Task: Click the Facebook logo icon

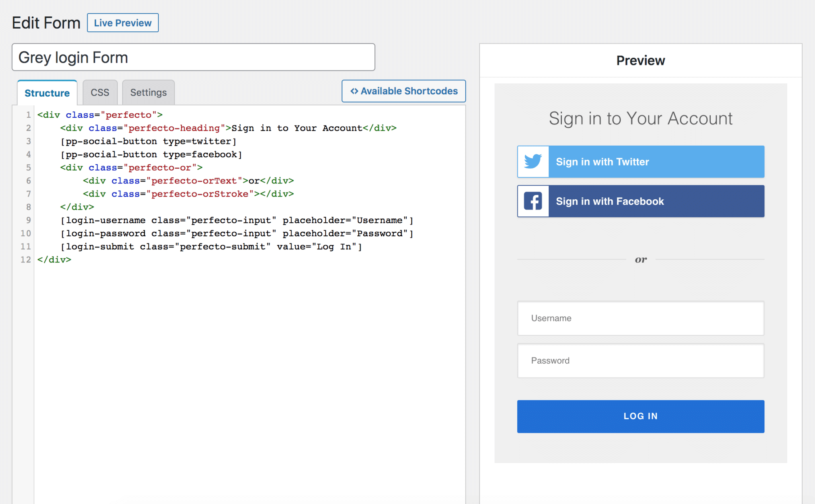Action: 533,201
